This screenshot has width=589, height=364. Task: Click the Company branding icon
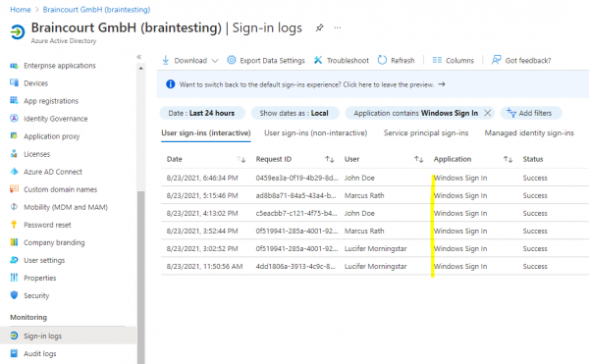[14, 242]
